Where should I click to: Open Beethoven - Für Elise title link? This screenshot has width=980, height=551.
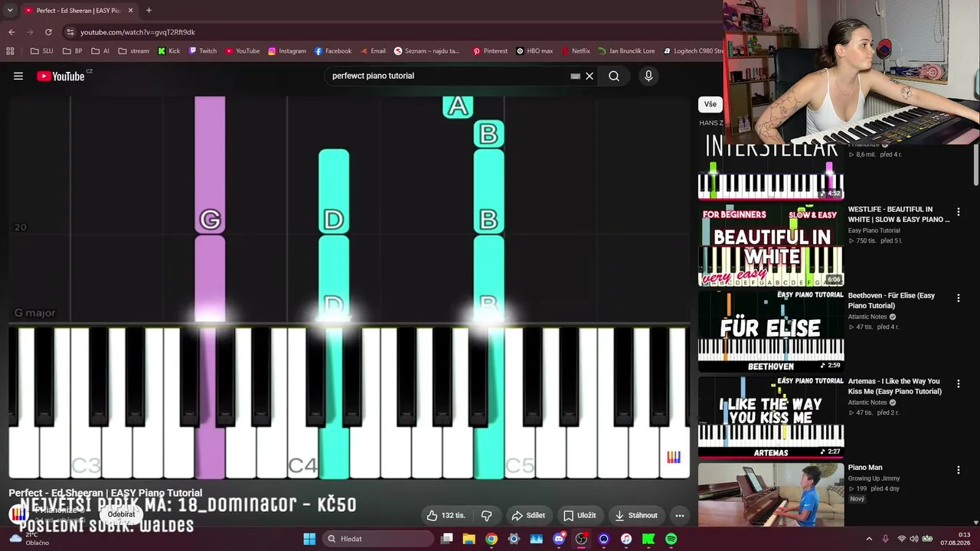[x=891, y=301]
